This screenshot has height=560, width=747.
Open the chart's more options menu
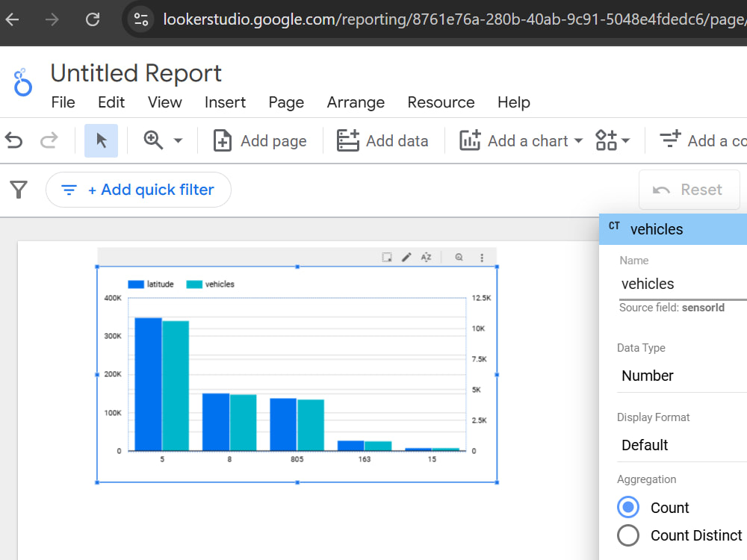[482, 257]
